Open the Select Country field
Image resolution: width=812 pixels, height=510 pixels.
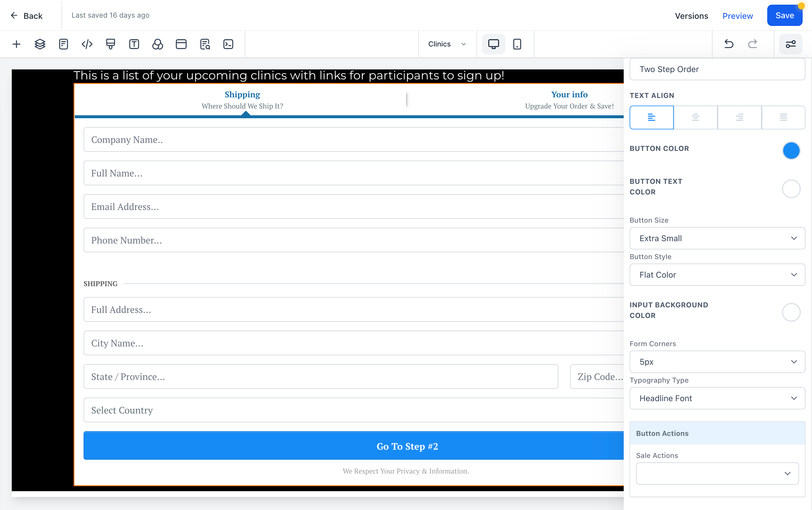[x=353, y=410]
